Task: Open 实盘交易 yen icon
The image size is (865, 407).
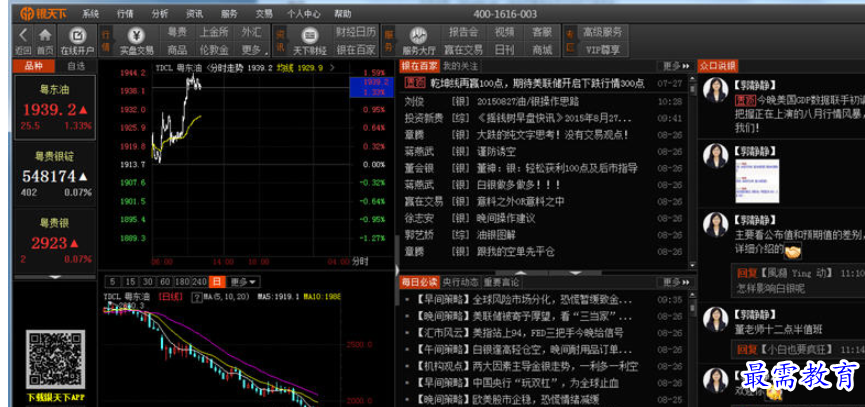Action: click(x=136, y=36)
